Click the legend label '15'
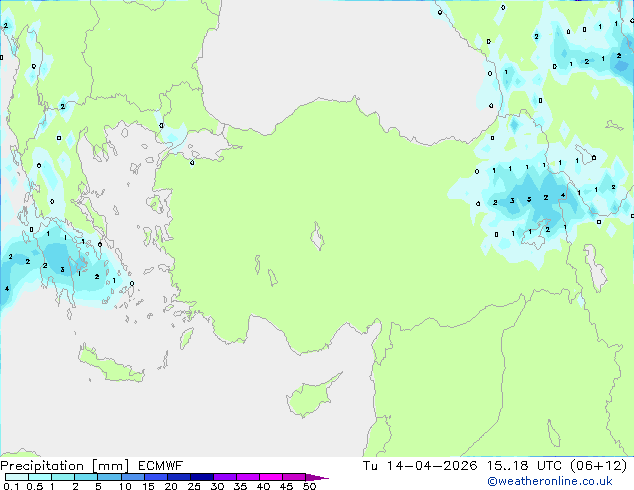Viewport: 634px width, 490px height. pos(148,486)
